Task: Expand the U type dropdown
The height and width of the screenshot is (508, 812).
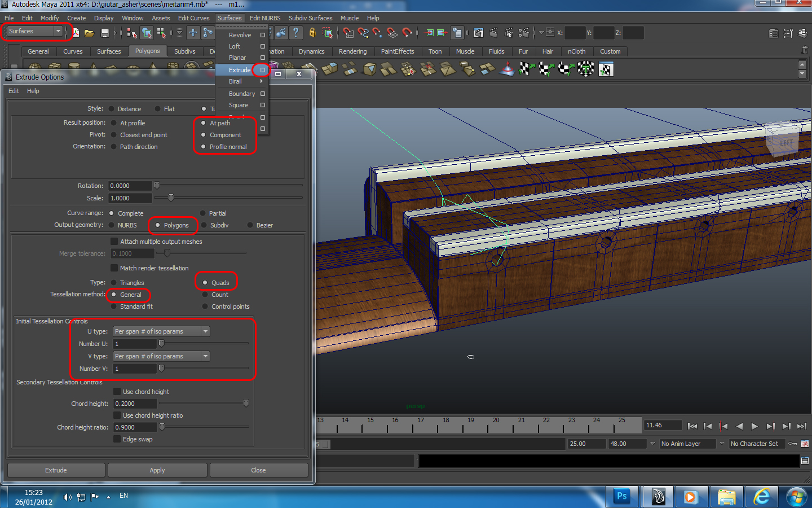Action: pyautogui.click(x=161, y=331)
